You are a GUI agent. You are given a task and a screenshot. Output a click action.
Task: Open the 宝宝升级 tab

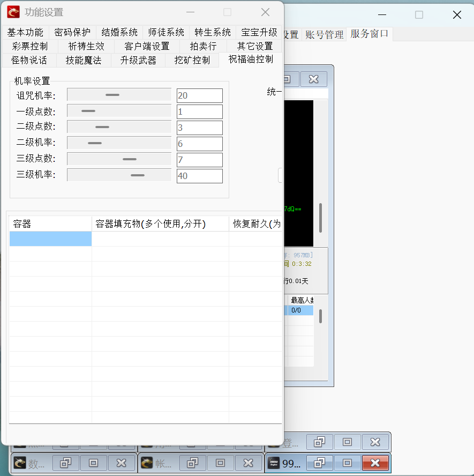click(x=259, y=33)
